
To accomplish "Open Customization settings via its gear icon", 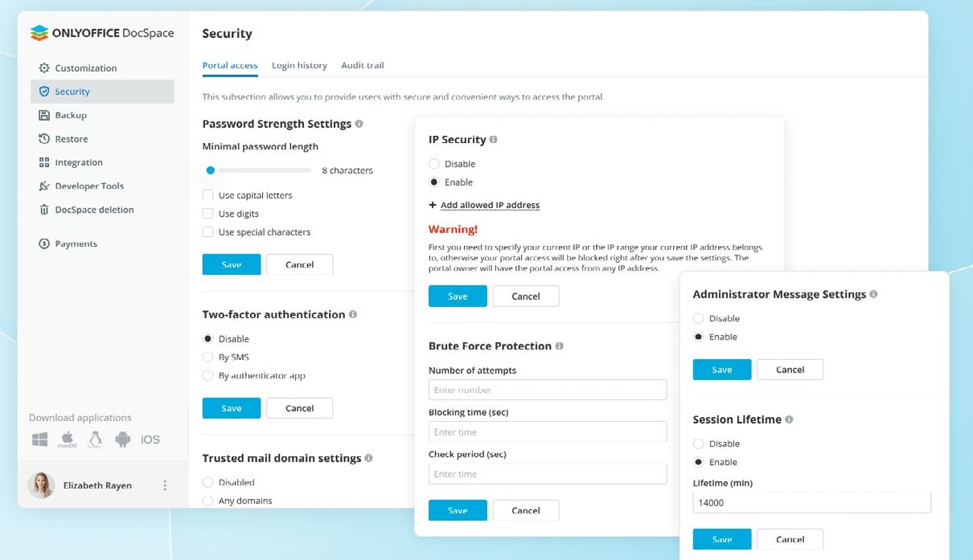I will click(x=44, y=68).
